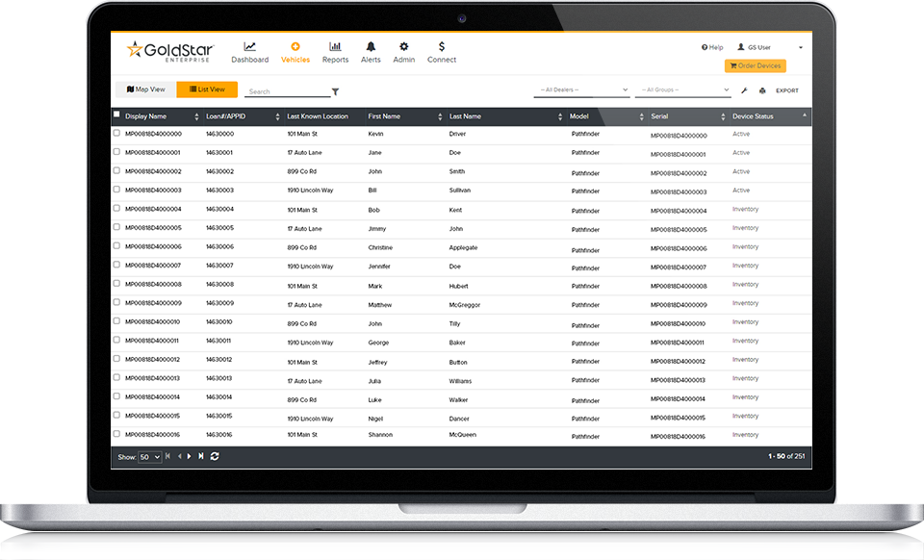Click the printer icon next to EXPORT
Image resolution: width=924 pixels, height=560 pixels.
pos(762,90)
